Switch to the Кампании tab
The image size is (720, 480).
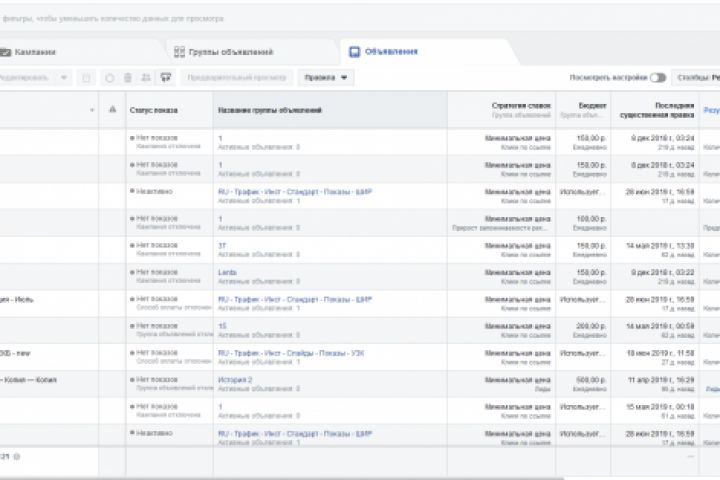[x=32, y=52]
